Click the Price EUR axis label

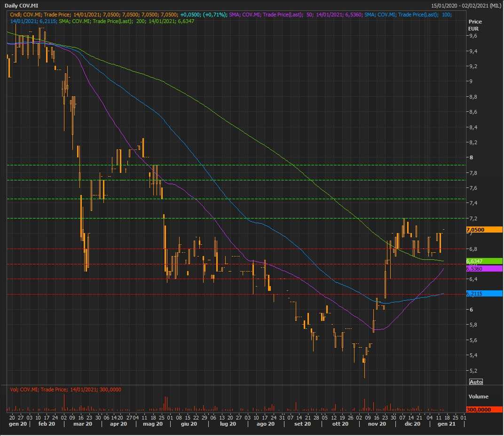475,25
